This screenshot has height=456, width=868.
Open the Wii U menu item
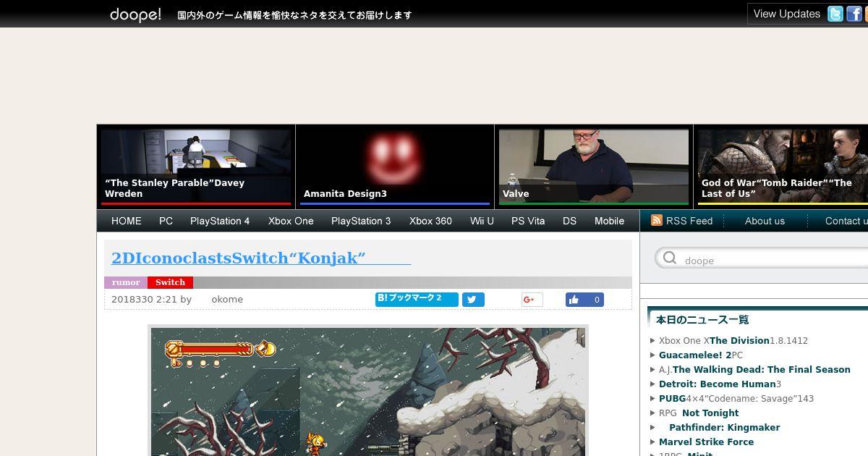pos(482,221)
